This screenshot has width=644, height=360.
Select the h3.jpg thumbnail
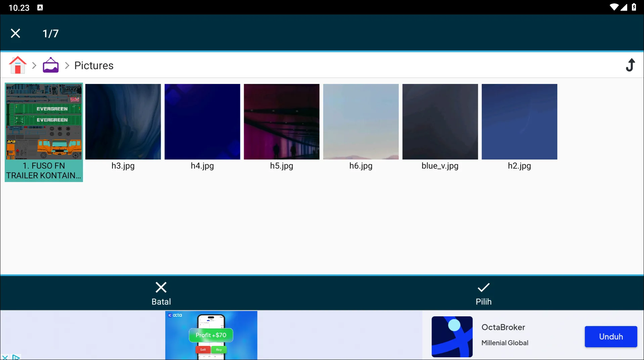click(x=123, y=122)
